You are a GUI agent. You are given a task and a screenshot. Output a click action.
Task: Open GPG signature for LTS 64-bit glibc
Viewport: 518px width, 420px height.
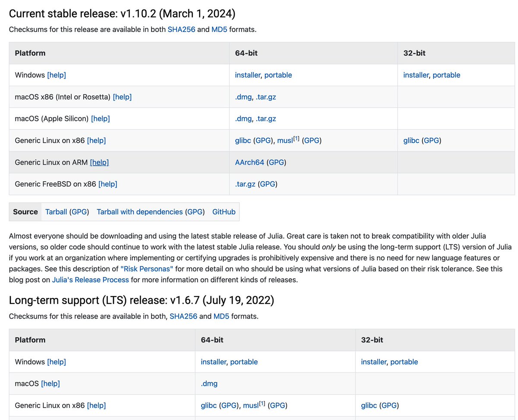229,405
